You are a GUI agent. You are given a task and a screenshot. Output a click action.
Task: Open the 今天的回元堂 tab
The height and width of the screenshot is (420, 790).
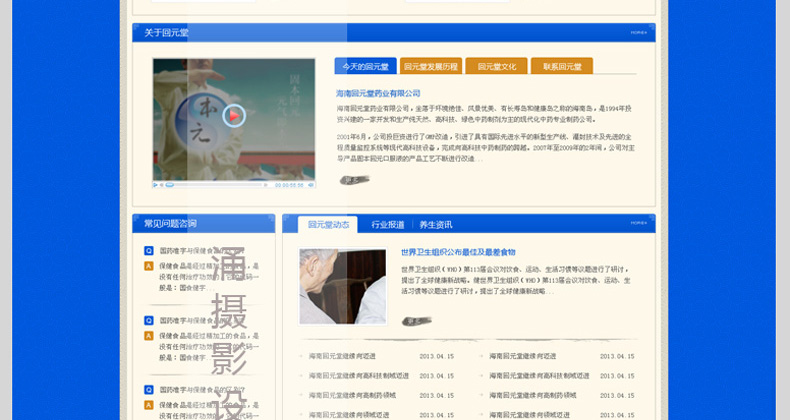coord(366,67)
